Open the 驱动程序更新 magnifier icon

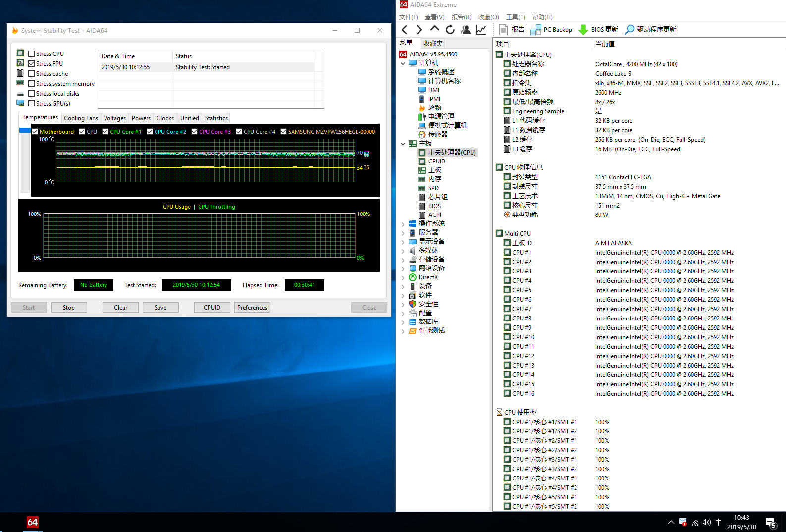tap(629, 30)
